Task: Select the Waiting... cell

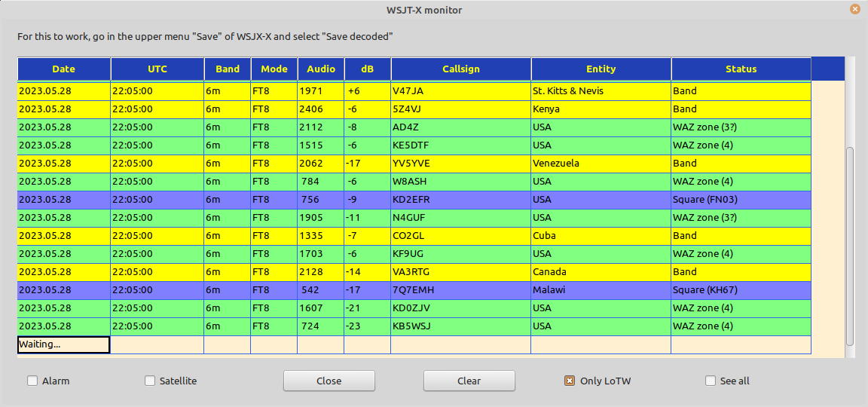Action: pyautogui.click(x=63, y=344)
